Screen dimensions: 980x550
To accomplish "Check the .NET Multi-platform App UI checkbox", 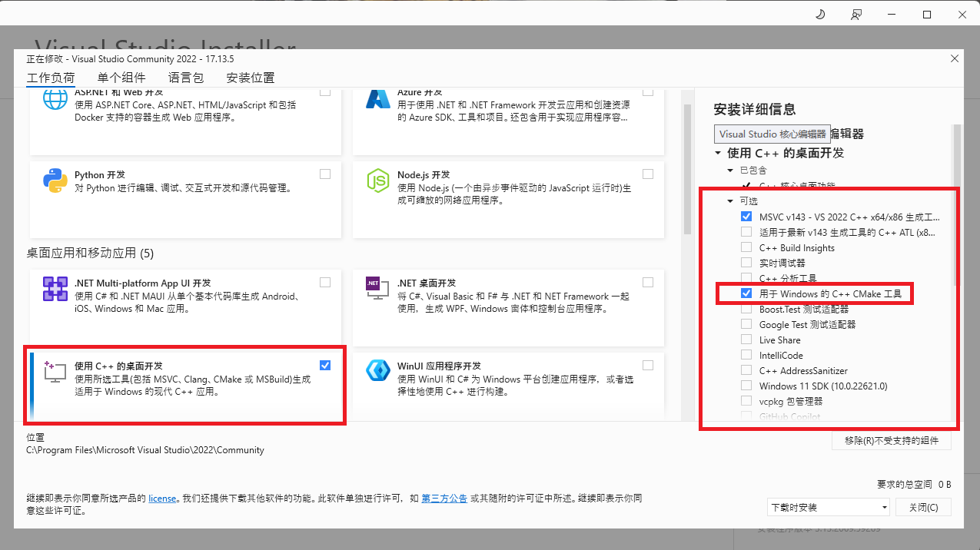I will (x=325, y=282).
